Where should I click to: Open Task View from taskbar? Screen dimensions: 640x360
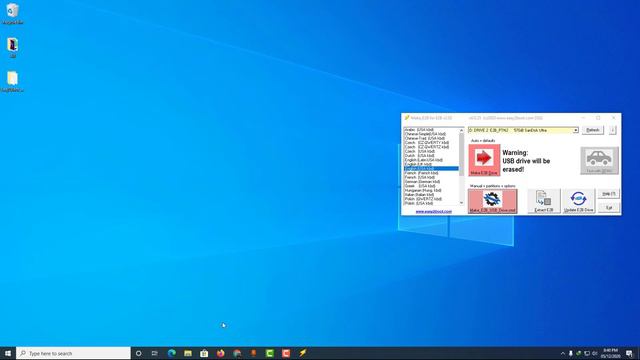(155, 353)
